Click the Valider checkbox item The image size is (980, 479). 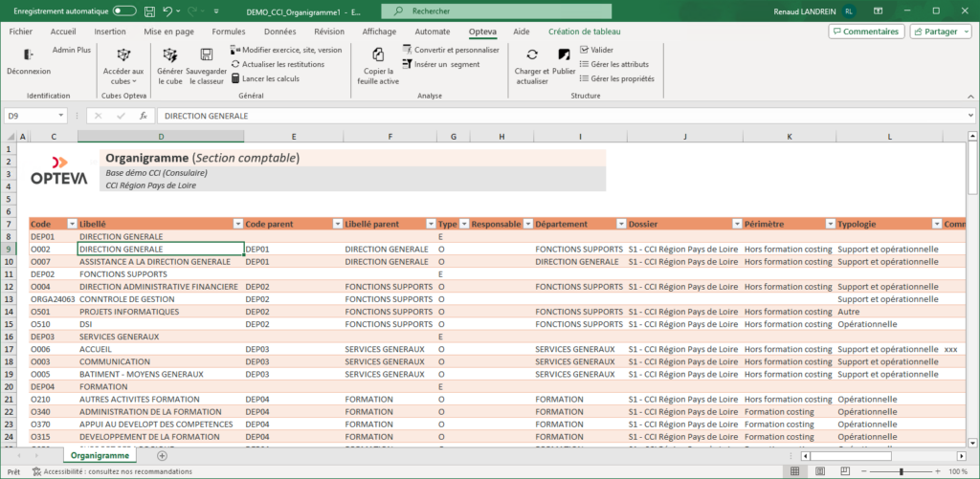point(595,50)
